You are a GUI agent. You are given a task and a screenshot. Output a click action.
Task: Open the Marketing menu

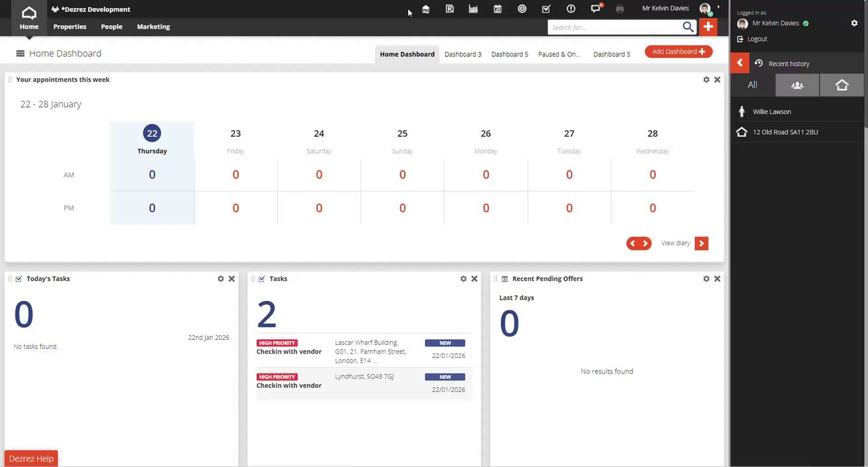(x=154, y=27)
